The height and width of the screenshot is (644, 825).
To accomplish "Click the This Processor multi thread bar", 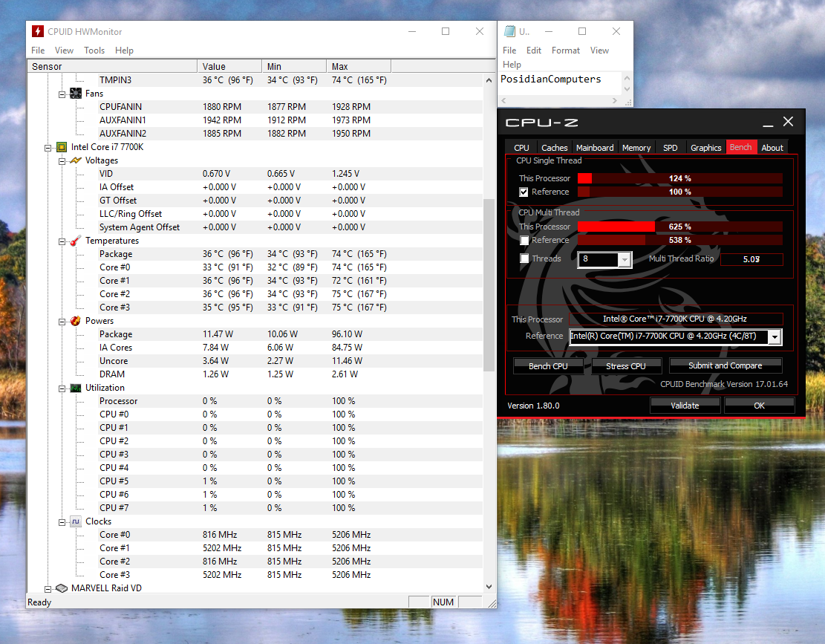I will [679, 227].
